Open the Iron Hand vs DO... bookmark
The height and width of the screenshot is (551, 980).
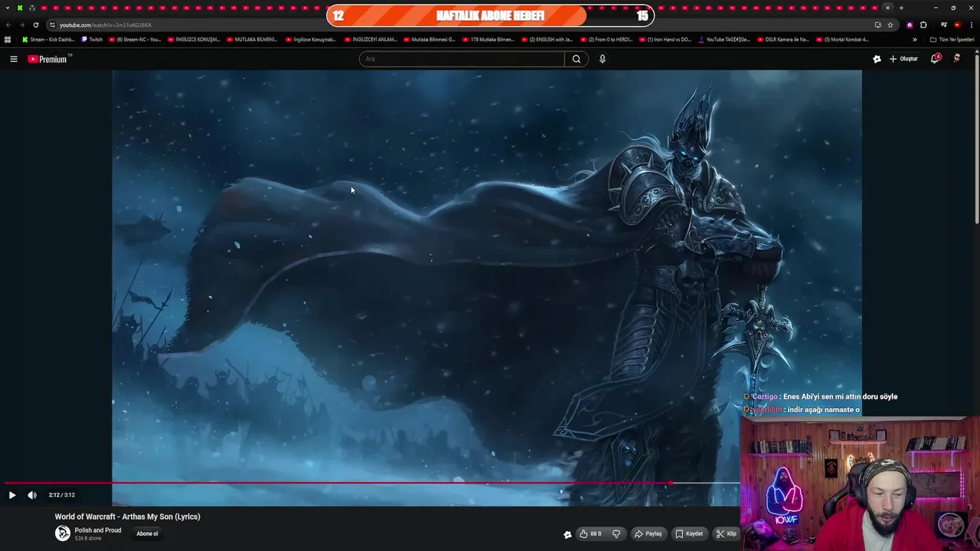point(665,40)
